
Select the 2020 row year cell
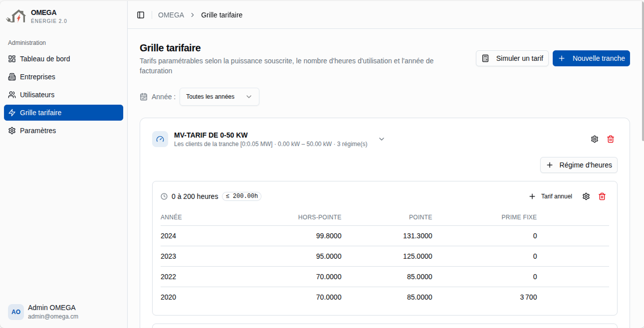click(x=168, y=297)
